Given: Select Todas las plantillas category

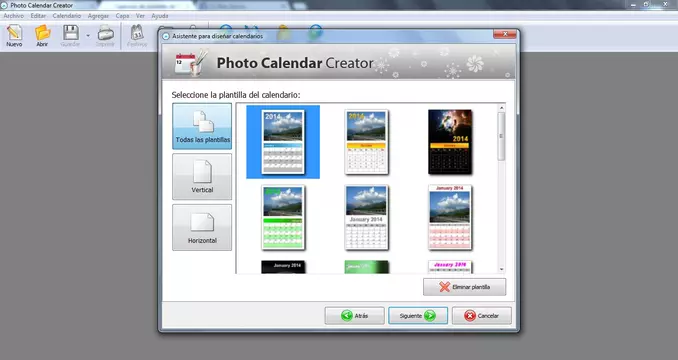Looking at the screenshot, I should coord(202,126).
